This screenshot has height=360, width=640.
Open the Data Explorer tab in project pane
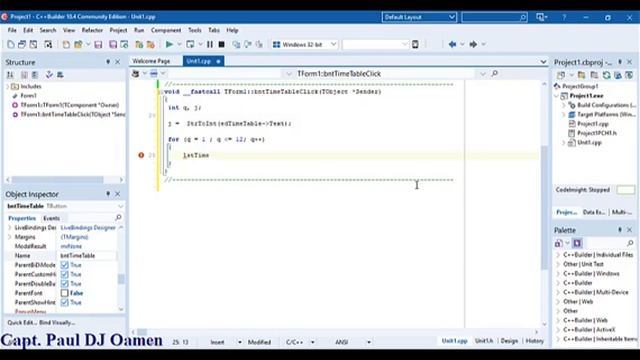(x=594, y=212)
